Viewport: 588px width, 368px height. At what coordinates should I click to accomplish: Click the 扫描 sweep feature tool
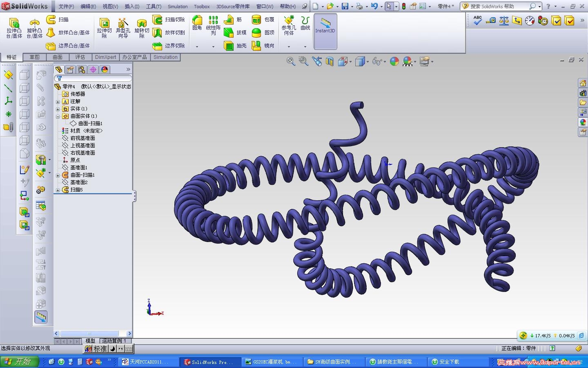pyautogui.click(x=58, y=19)
